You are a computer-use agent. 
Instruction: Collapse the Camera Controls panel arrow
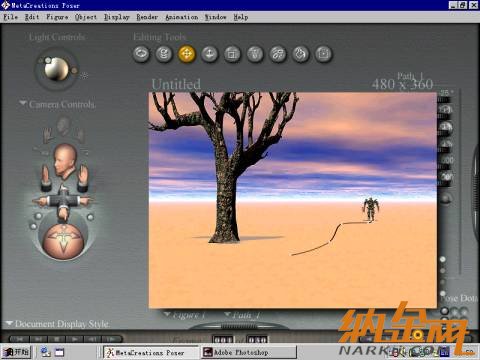[22, 103]
